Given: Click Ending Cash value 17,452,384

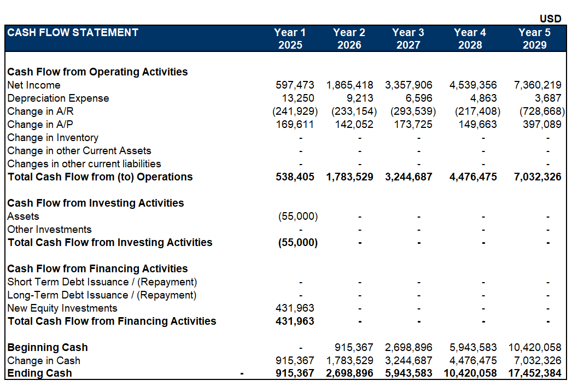Looking at the screenshot, I should [534, 373].
